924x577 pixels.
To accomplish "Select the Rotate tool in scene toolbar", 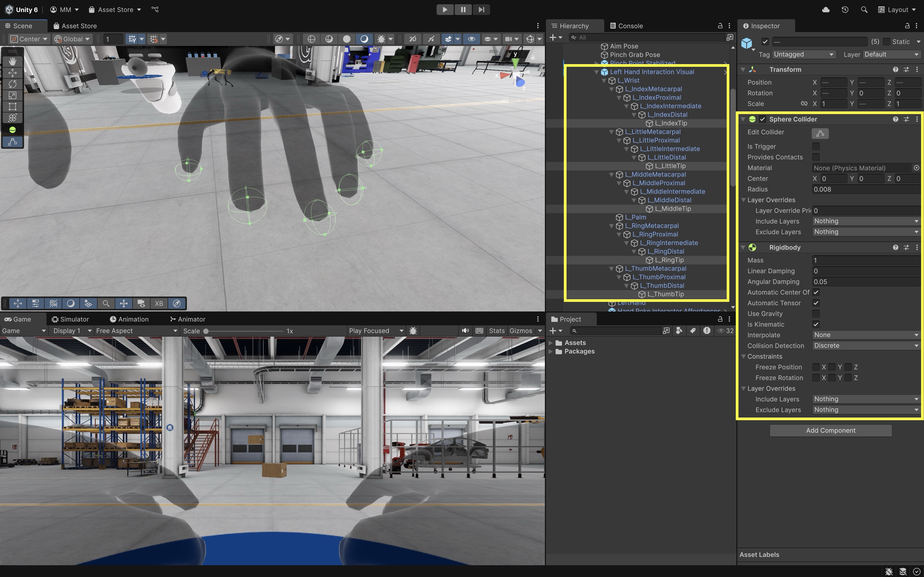I will tap(12, 84).
